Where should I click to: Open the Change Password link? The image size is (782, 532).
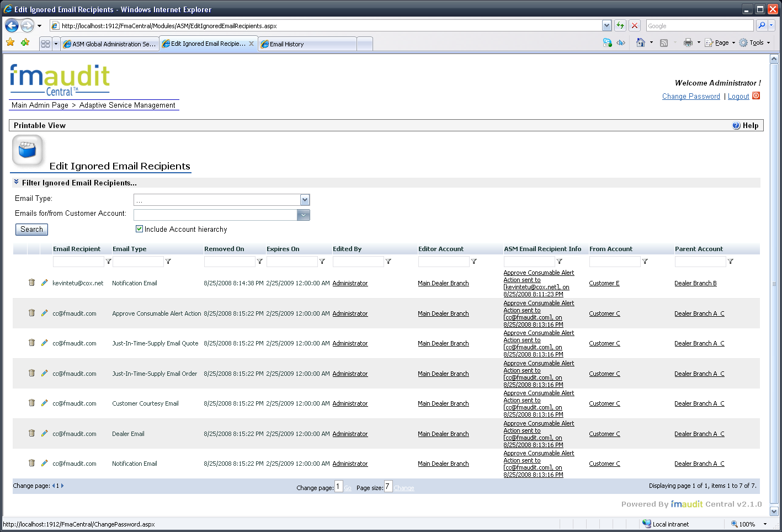(691, 96)
